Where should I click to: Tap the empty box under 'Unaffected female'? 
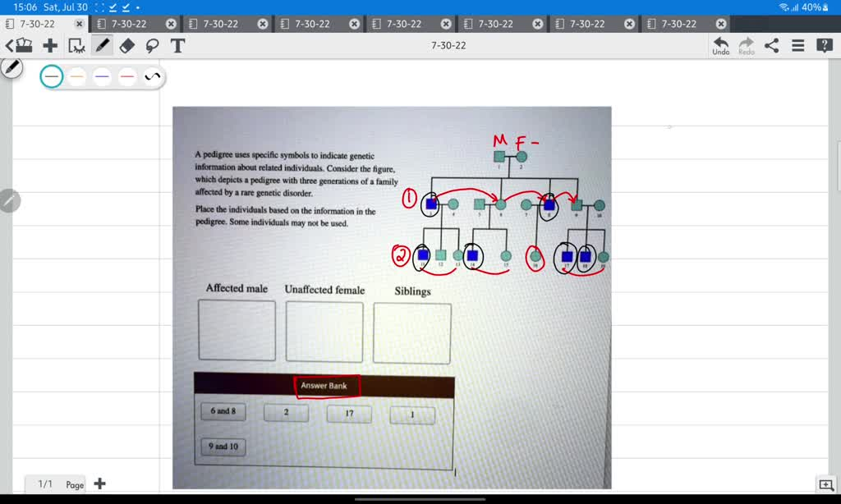[x=324, y=332]
